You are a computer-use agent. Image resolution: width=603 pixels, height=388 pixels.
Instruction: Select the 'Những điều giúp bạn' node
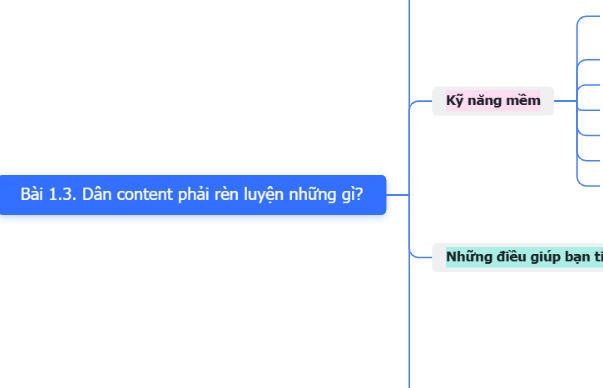(x=518, y=257)
